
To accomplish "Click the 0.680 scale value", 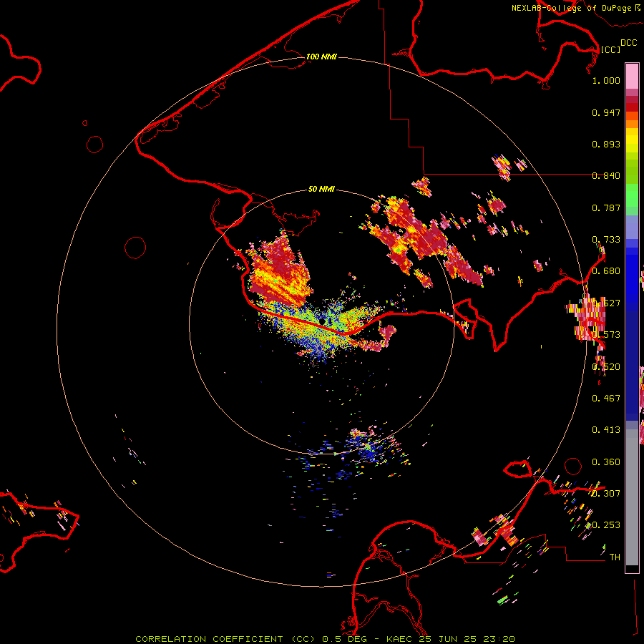I will [606, 271].
